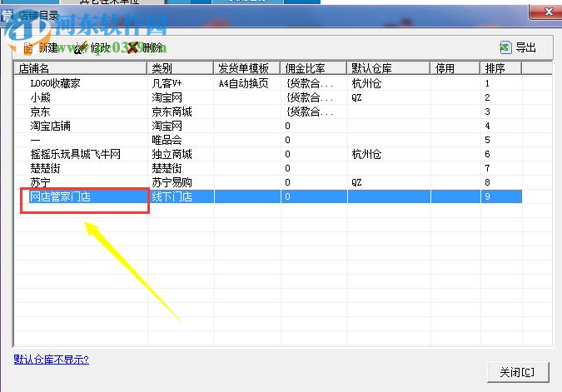Click 杭州仓 warehouse in 摇摇乐玩具城飞牛网 row

click(x=366, y=154)
